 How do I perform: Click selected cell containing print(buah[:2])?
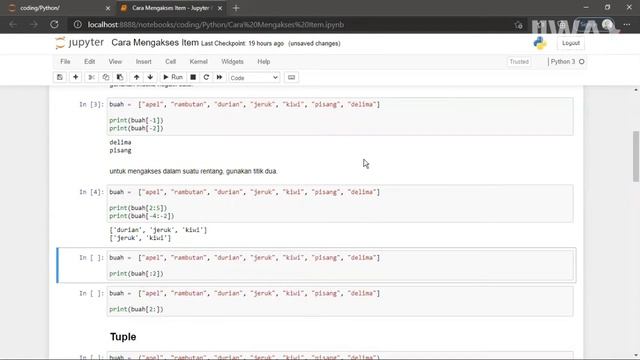pyautogui.click(x=340, y=265)
